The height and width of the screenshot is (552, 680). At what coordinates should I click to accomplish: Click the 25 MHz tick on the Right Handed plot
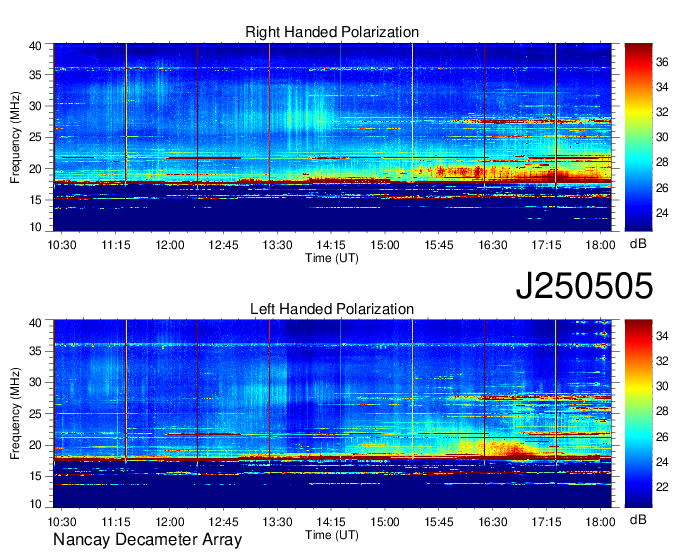[x=36, y=137]
